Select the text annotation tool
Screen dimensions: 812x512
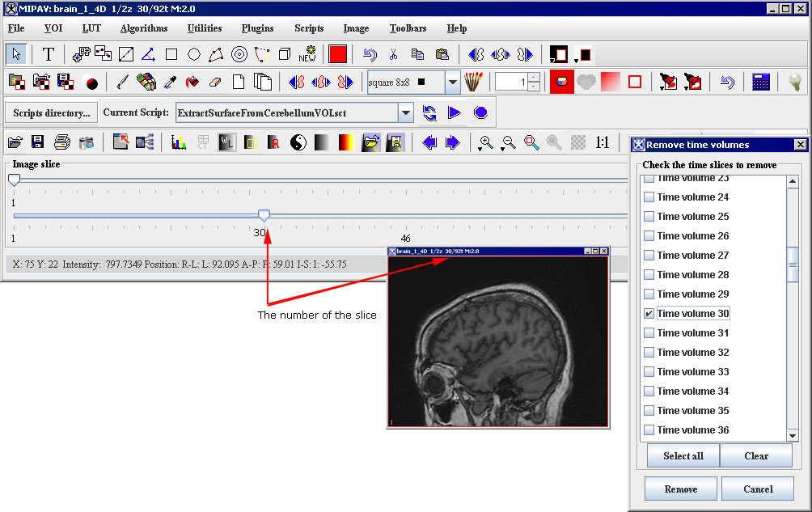click(49, 54)
